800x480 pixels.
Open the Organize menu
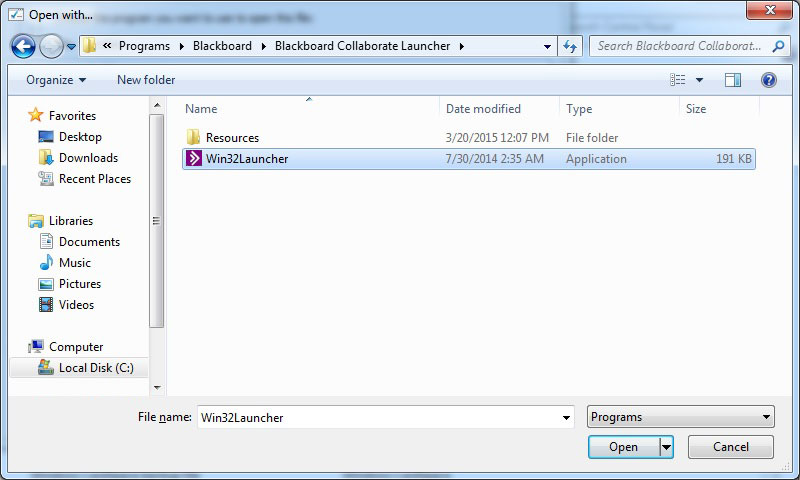[56, 80]
